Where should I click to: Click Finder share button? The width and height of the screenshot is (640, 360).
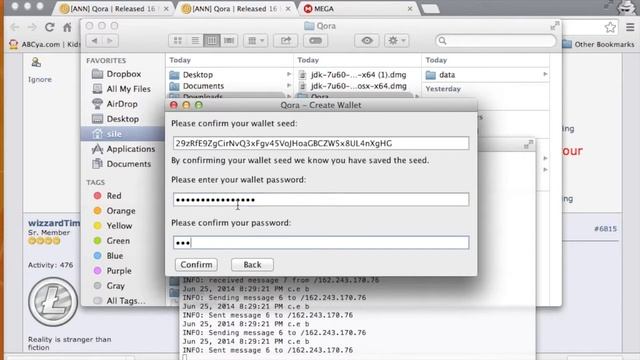pos(285,40)
